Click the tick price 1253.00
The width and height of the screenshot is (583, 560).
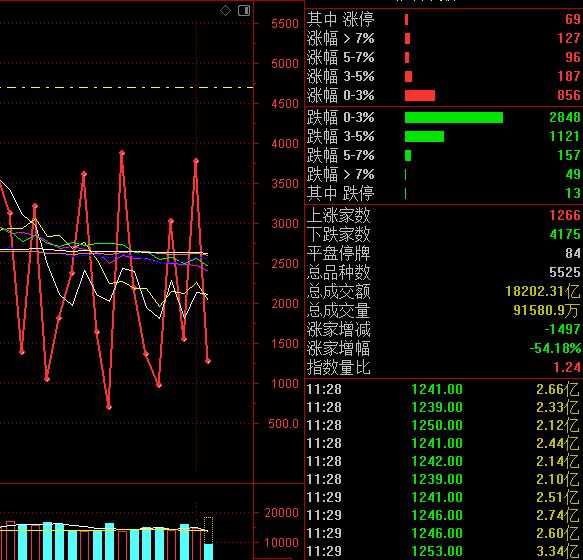(x=437, y=551)
